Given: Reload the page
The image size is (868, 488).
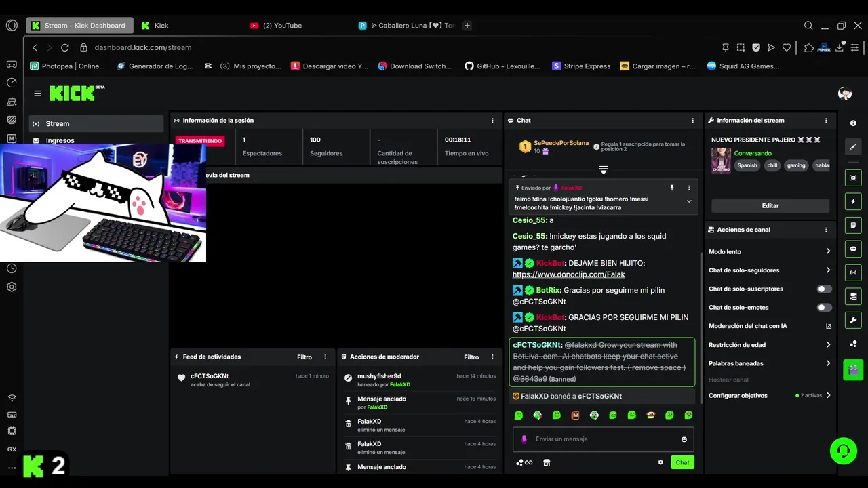Looking at the screenshot, I should coord(65,47).
